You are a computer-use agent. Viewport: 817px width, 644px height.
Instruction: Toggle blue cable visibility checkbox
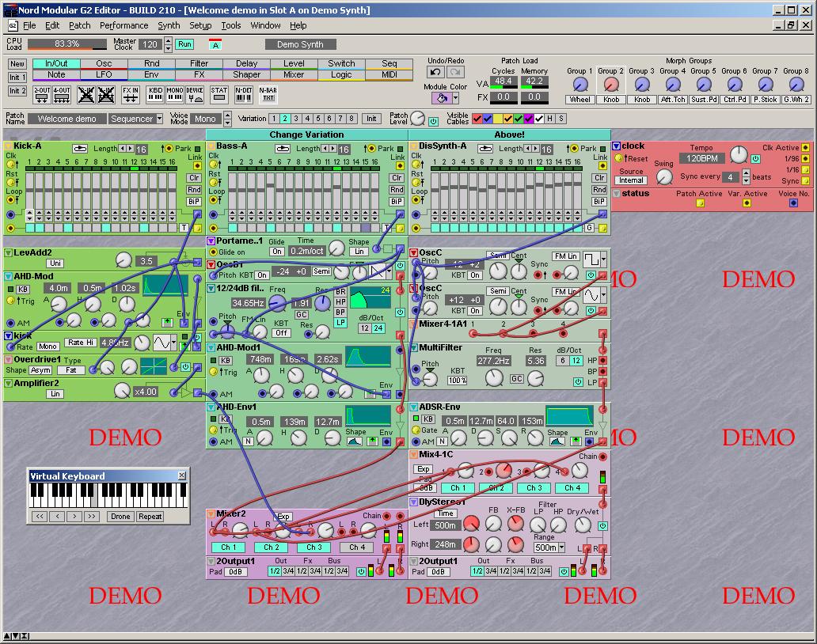(x=487, y=119)
